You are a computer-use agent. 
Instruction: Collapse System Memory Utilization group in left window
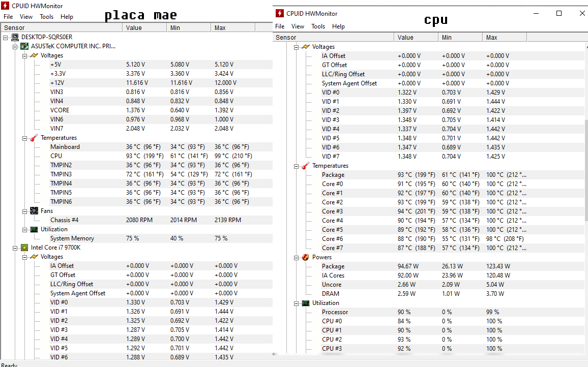[25, 230]
